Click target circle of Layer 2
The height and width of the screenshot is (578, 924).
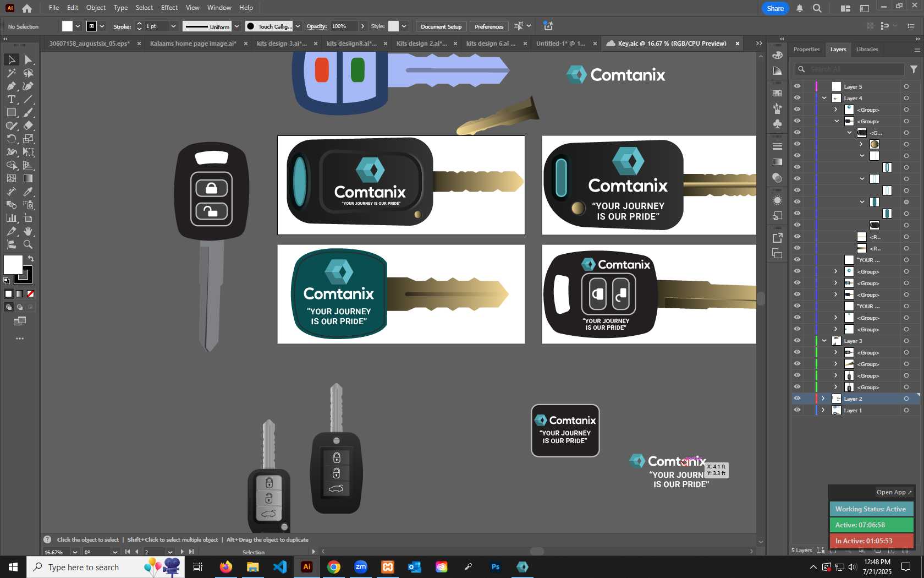(906, 399)
